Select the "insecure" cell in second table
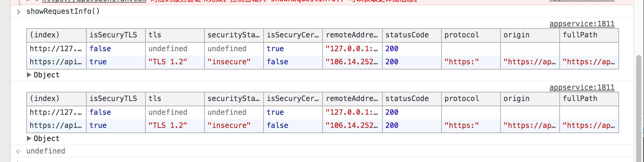644x162 pixels. tap(229, 126)
